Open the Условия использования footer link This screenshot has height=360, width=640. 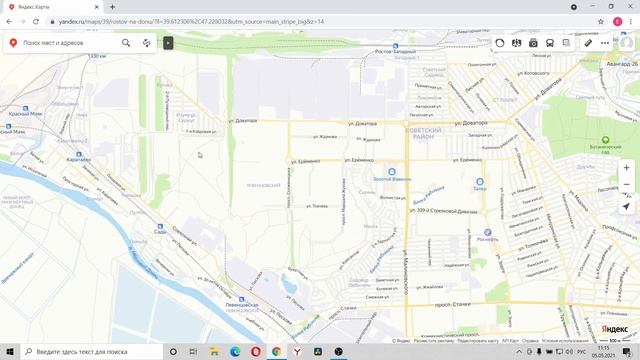pos(565,340)
